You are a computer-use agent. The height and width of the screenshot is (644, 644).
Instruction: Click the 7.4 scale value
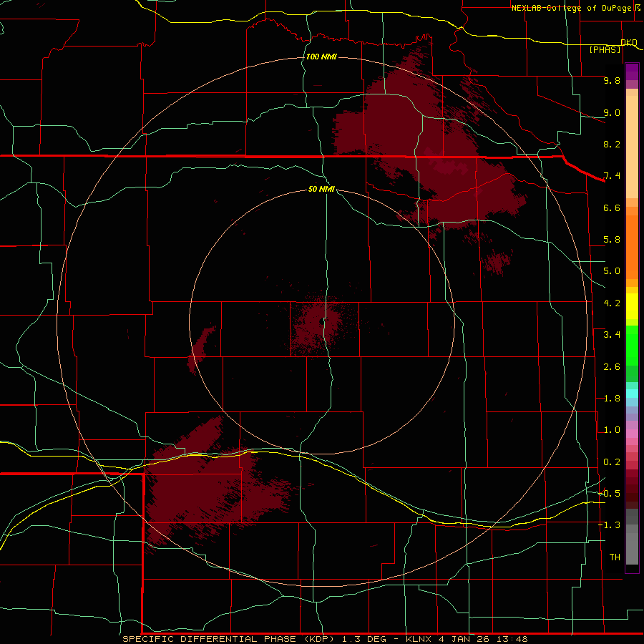click(612, 176)
